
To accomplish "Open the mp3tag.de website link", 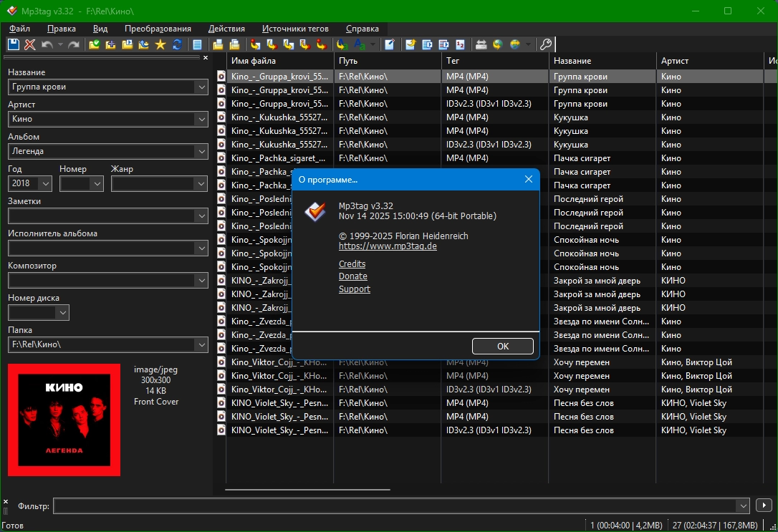I will coord(388,246).
